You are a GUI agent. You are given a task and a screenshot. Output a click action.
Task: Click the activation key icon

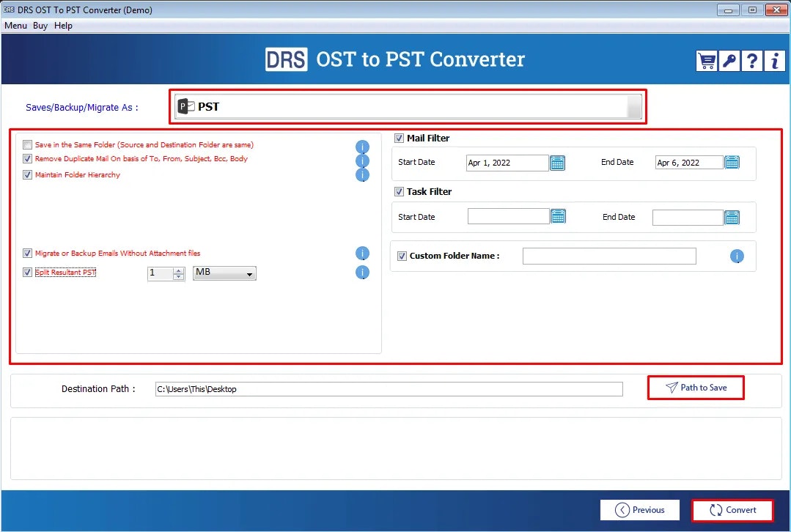[x=729, y=61]
